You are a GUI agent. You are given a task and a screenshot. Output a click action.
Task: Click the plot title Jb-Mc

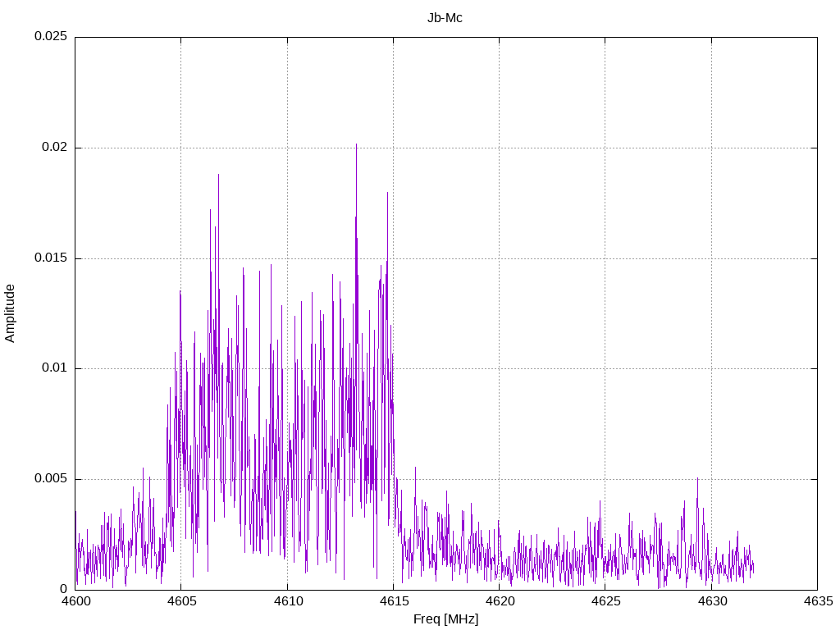point(445,18)
